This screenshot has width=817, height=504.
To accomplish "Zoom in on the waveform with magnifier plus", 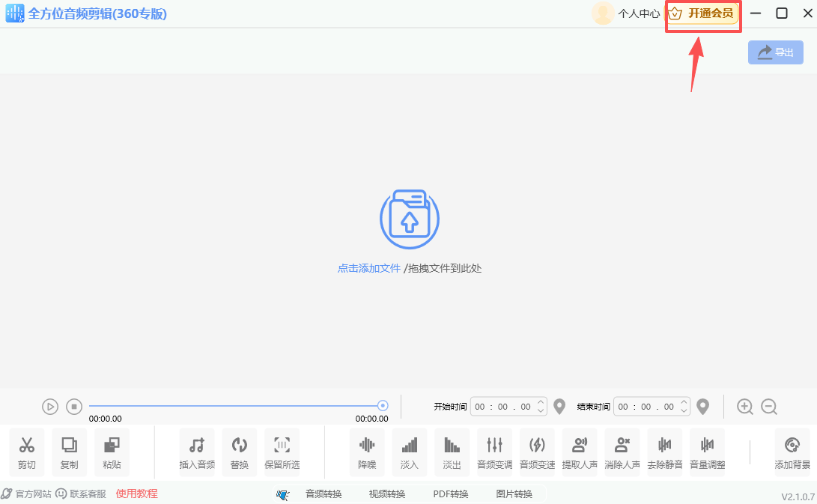I will [744, 407].
